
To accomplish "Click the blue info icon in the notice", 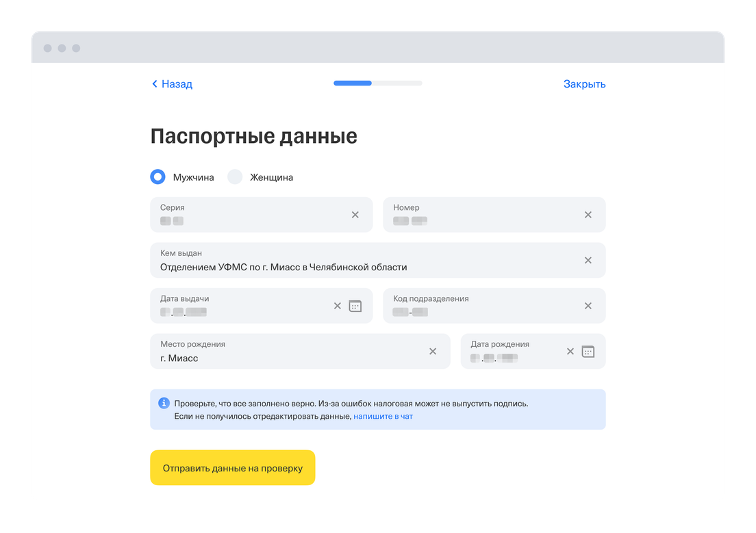I will tap(164, 403).
